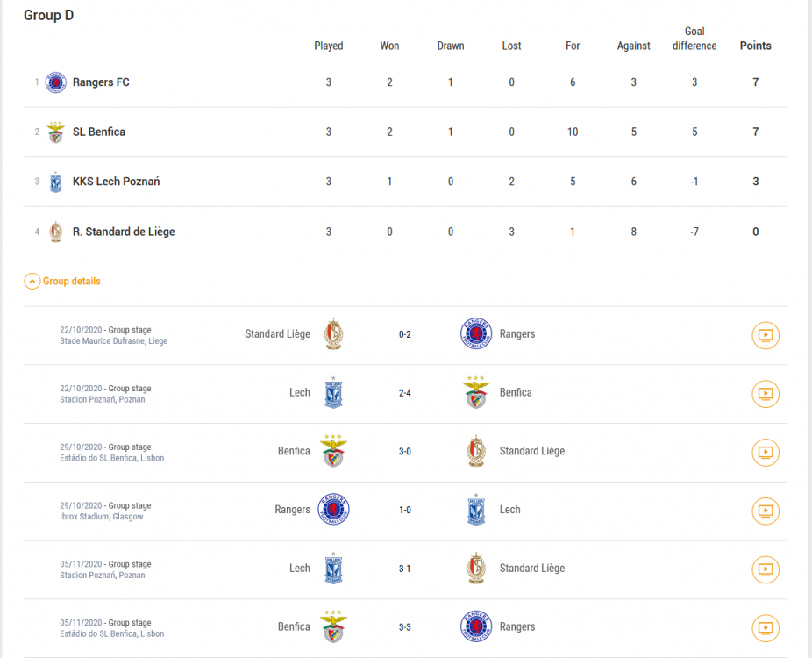Click R. Standard de Liège crest in standings

(56, 232)
